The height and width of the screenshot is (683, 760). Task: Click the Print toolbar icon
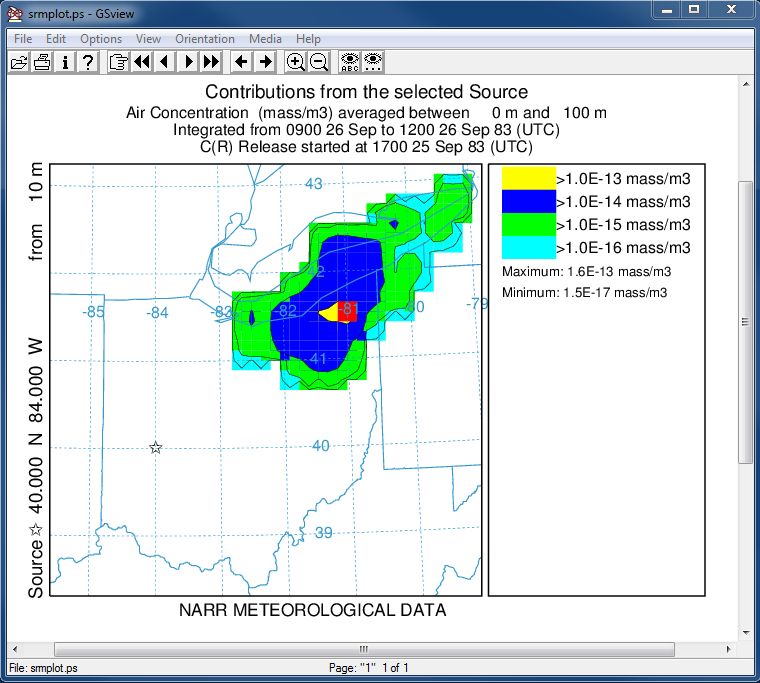pos(42,62)
